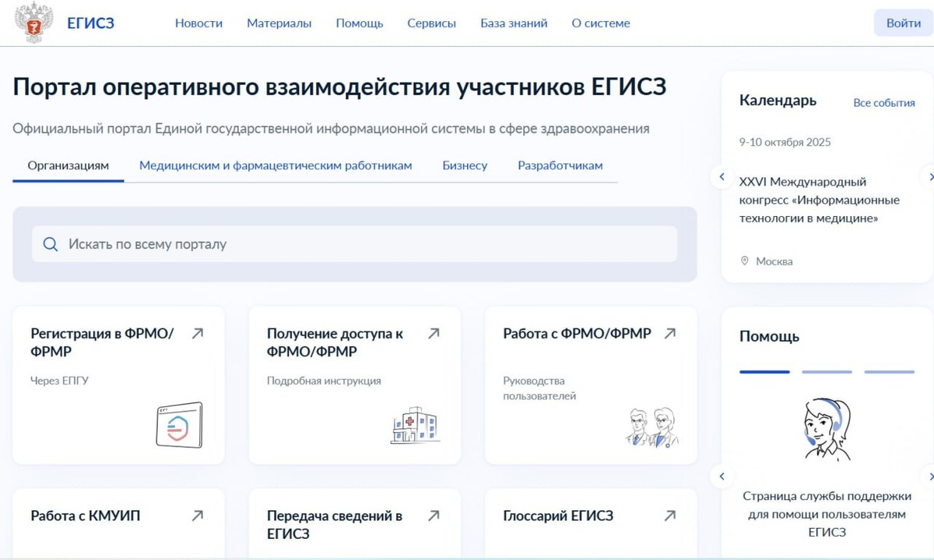
Task: Select first Помощь slide indicator
Action: [764, 372]
